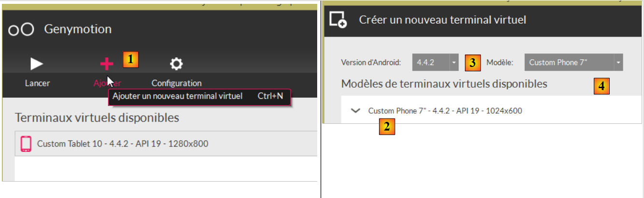Viewport: 644px width, 198px height.
Task: Click the 'Terminaux virtuels disponibles' heading
Action: tap(97, 118)
